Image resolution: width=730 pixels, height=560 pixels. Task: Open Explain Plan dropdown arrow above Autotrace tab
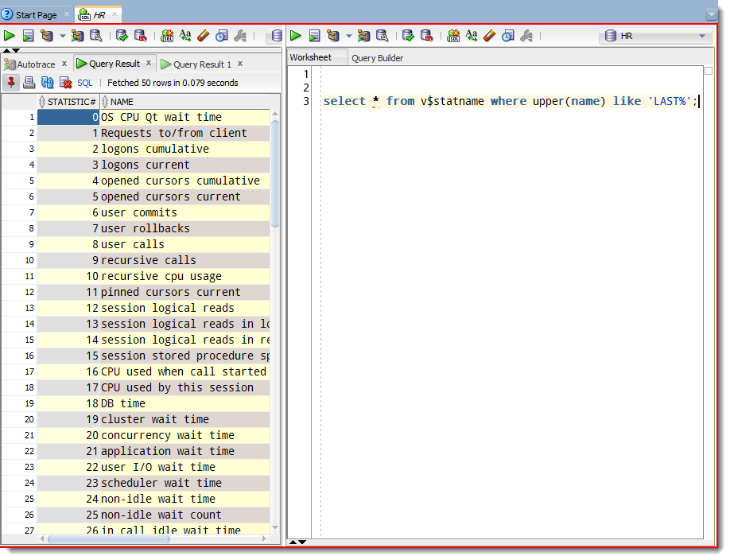tap(62, 36)
